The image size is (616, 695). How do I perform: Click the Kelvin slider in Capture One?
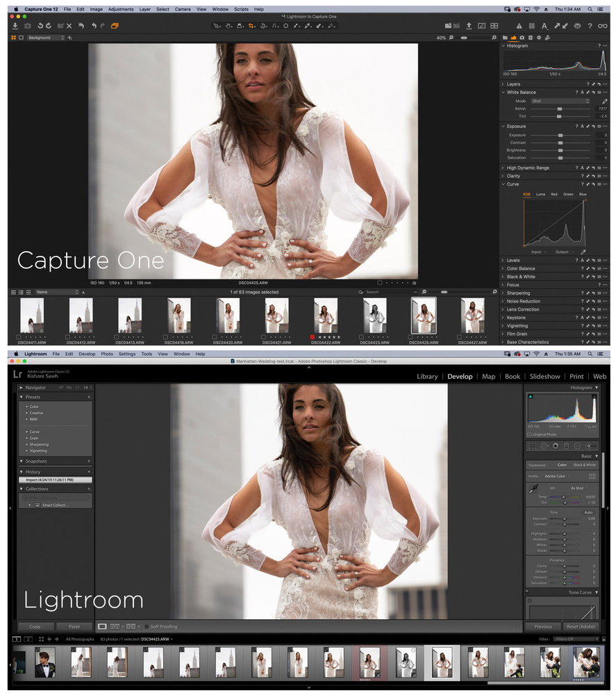point(560,108)
